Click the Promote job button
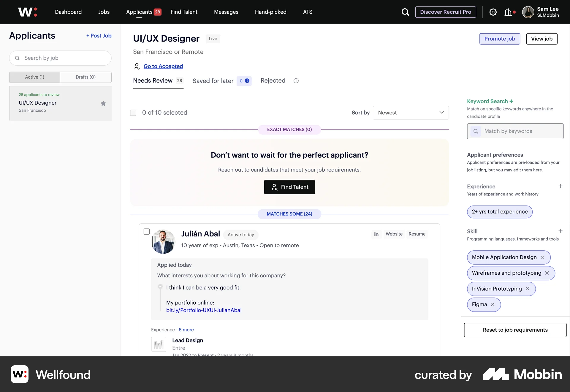 pyautogui.click(x=499, y=39)
